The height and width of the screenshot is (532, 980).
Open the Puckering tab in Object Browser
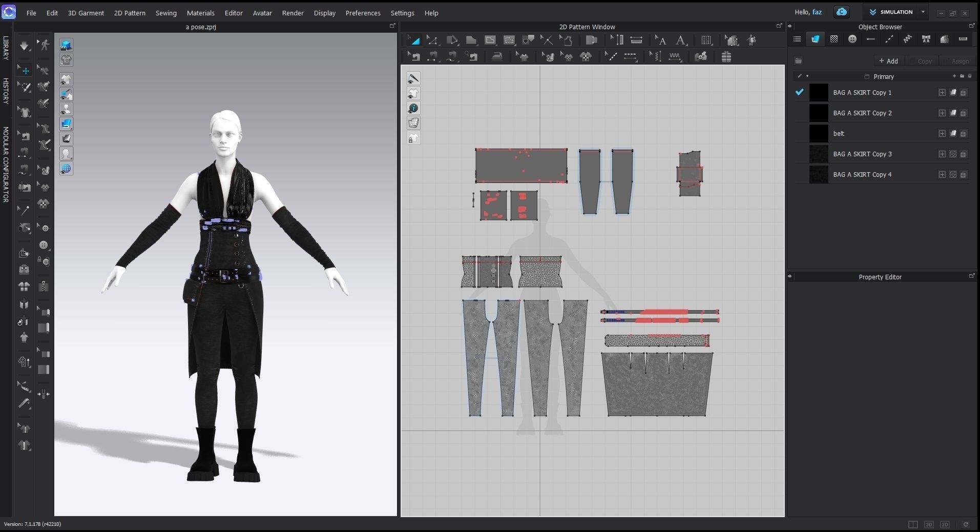point(908,39)
